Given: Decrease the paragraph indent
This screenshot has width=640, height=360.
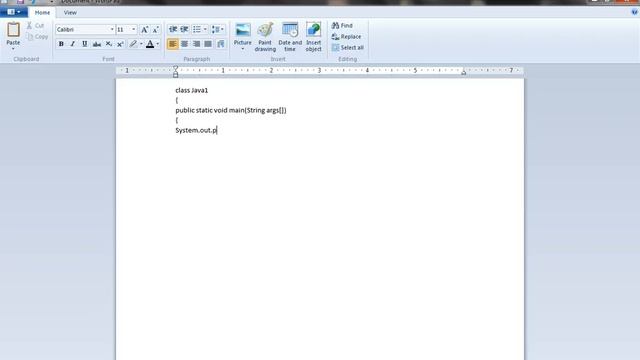Looking at the screenshot, I should pos(173,29).
